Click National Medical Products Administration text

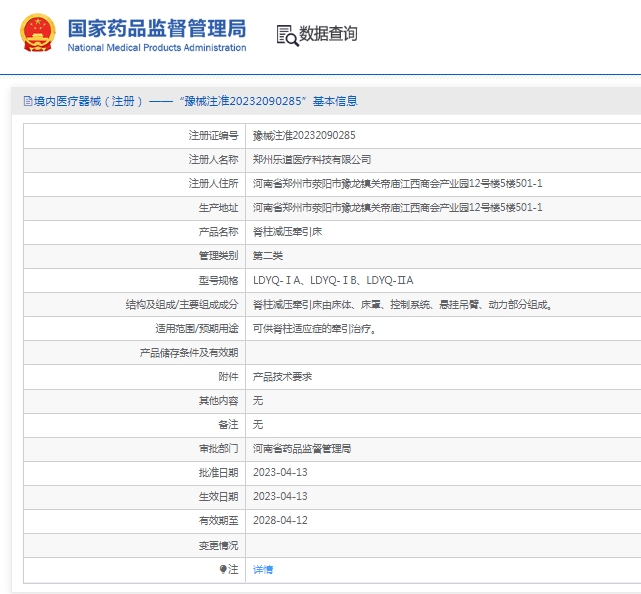(157, 47)
